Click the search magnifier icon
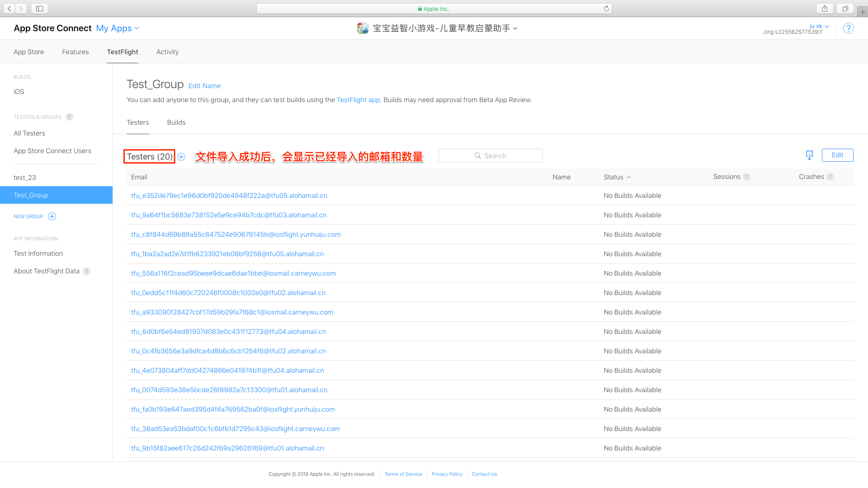The image size is (868, 488). 477,156
